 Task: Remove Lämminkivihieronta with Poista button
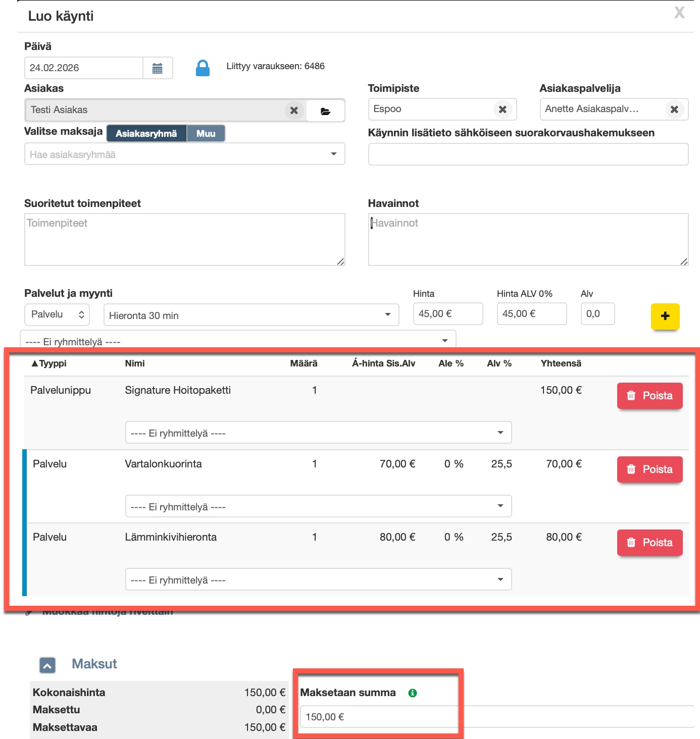[x=649, y=543]
